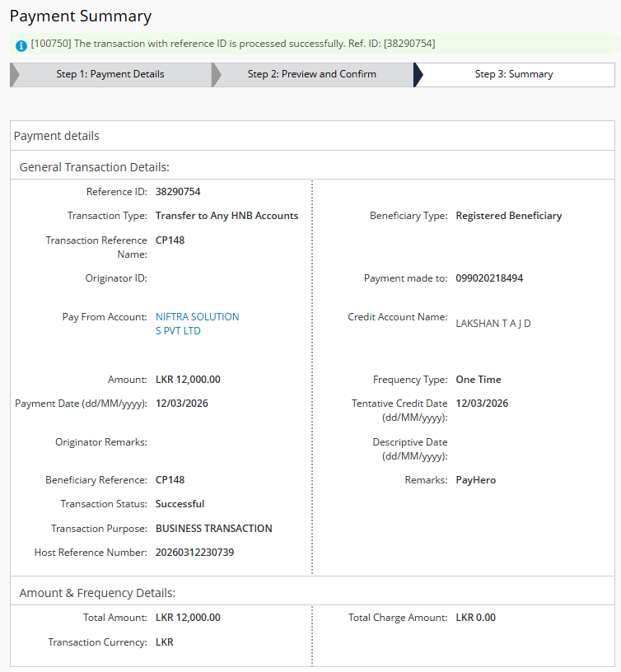Click the Frequency Type One Time value
This screenshot has width=621, height=672.
point(479,380)
